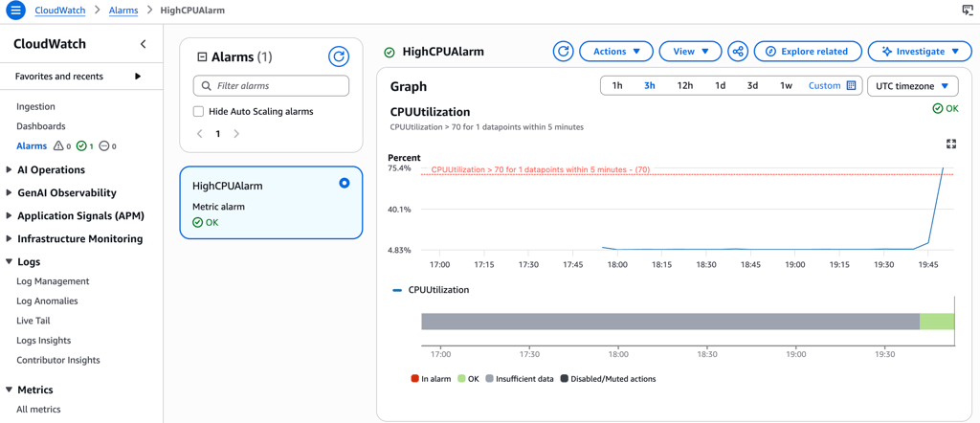The image size is (980, 423).
Task: Go to the CloudWatch breadcrumb link
Action: click(x=59, y=11)
